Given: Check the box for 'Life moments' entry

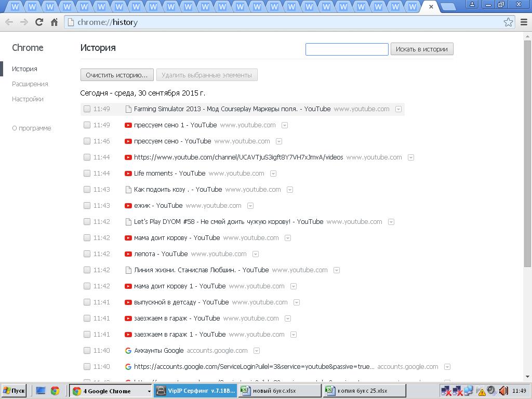Looking at the screenshot, I should (x=87, y=174).
